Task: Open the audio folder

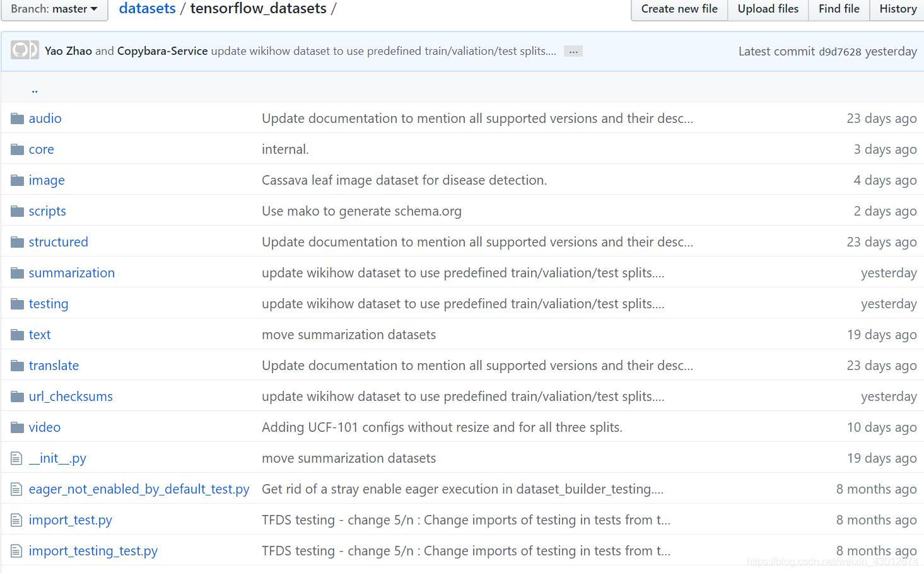Action: (x=45, y=119)
